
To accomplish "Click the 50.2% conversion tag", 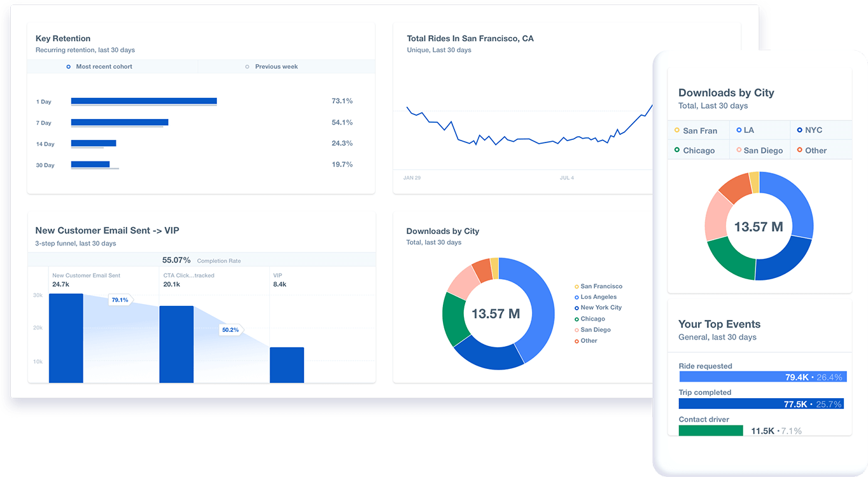I will click(x=230, y=329).
